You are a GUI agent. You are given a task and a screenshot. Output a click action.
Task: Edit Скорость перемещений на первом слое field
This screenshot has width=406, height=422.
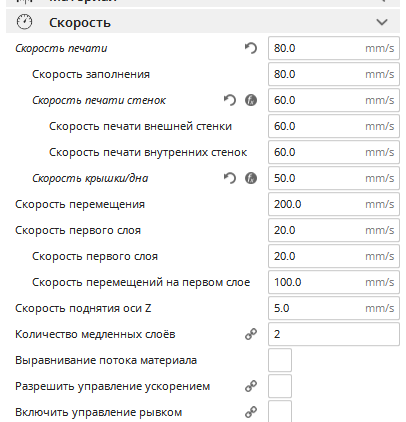coord(334,282)
